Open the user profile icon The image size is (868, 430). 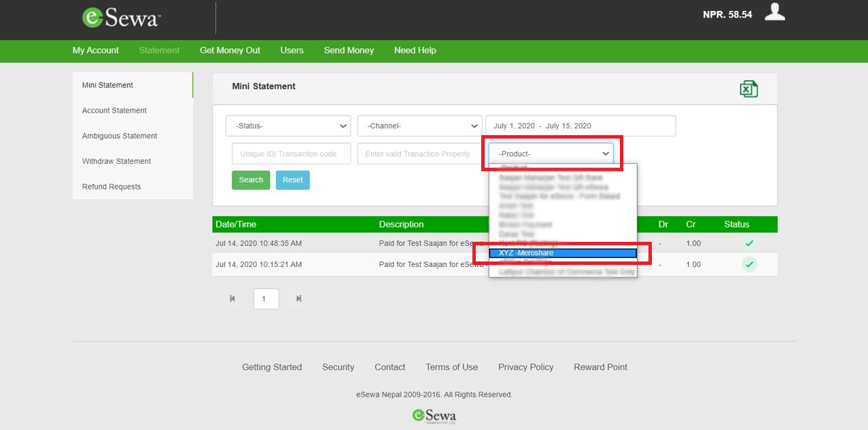click(x=774, y=12)
